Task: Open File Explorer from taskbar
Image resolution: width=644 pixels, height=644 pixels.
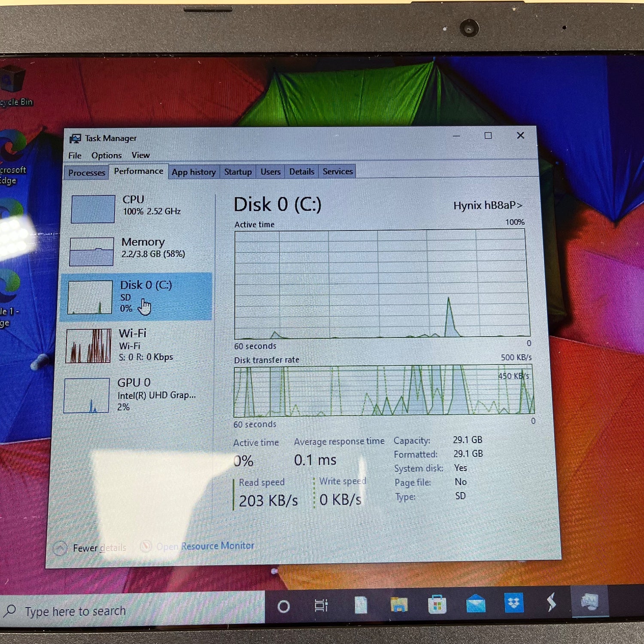Action: pos(399,605)
